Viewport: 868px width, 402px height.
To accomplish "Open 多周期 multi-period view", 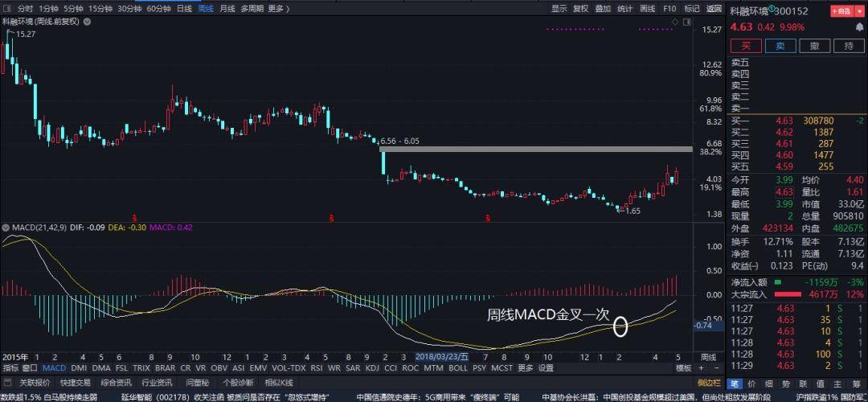I will [252, 8].
